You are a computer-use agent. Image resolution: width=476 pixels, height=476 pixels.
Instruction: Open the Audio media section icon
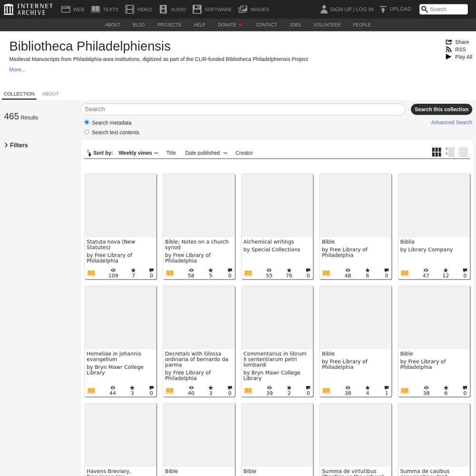pyautogui.click(x=163, y=9)
